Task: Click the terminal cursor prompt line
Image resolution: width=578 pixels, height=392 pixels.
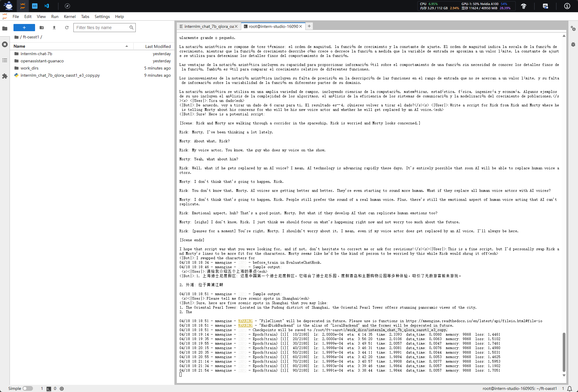Action: 181,375
